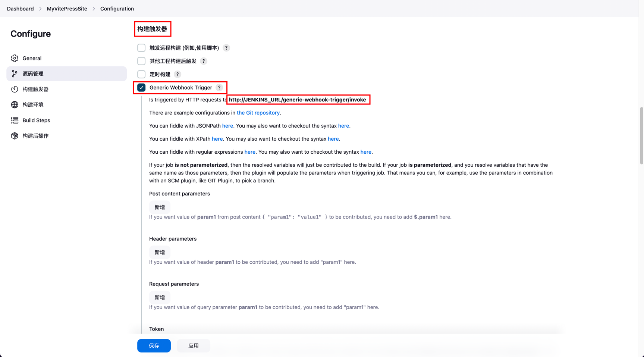The height and width of the screenshot is (357, 644).
Task: Click the blue 保存 button
Action: (x=154, y=346)
